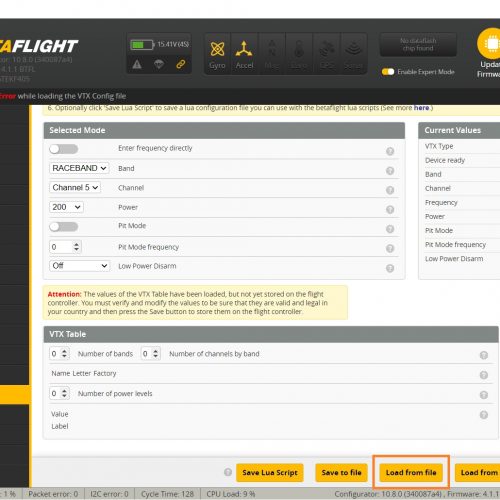Toggle Enter frequency directly switch

click(64, 149)
